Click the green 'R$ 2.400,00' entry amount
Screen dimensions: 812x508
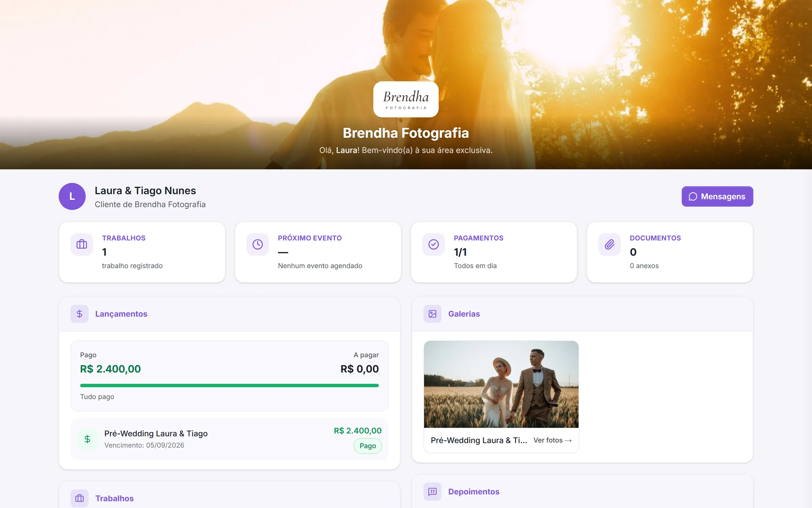point(358,431)
